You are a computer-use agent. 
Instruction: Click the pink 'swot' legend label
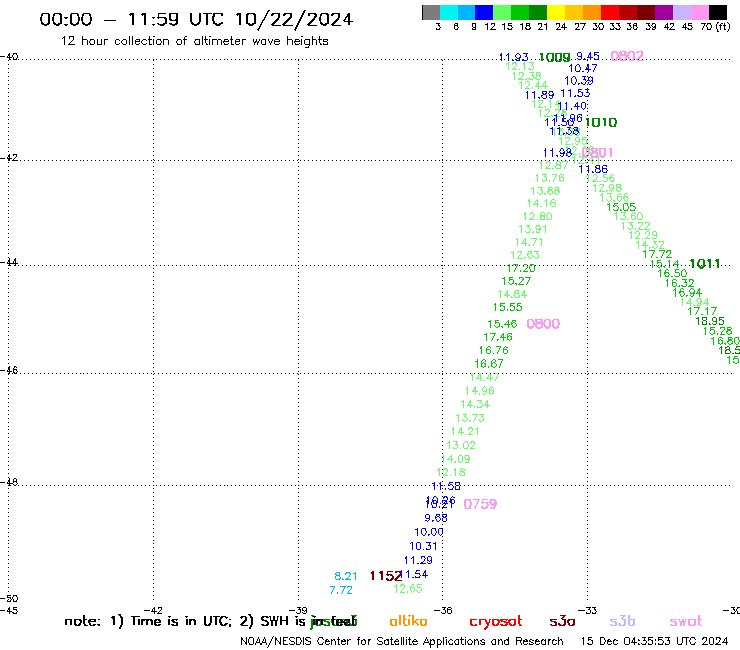686,622
